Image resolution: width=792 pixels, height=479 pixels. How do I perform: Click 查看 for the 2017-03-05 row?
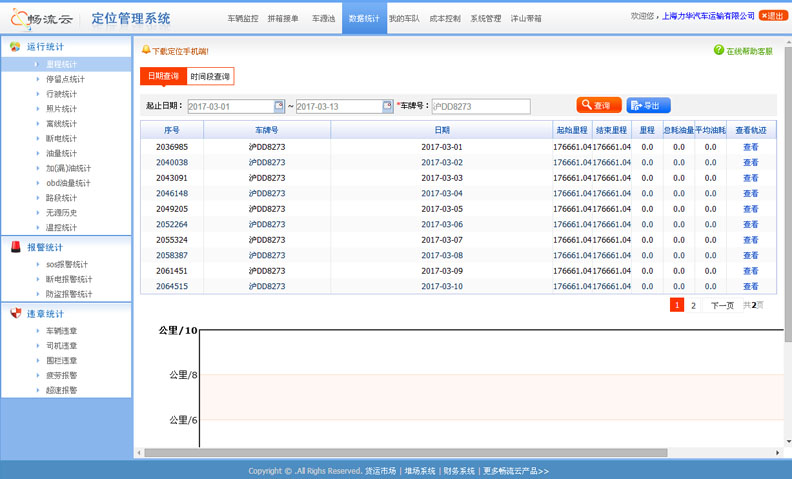[750, 209]
